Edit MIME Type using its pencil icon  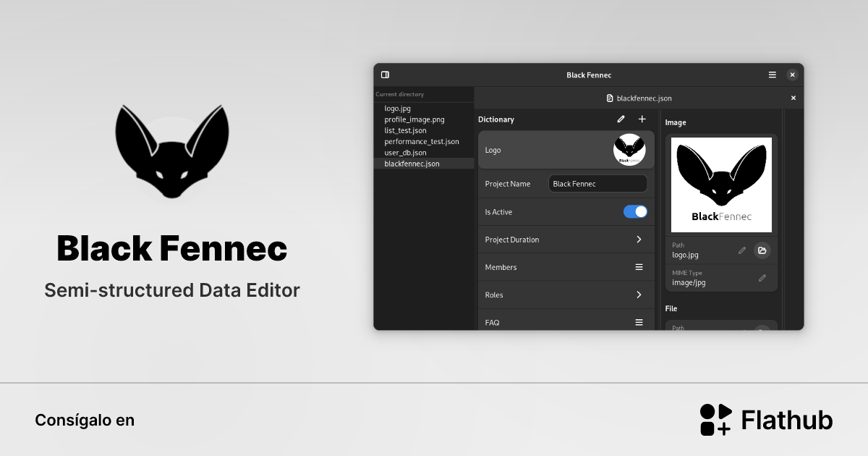(762, 278)
